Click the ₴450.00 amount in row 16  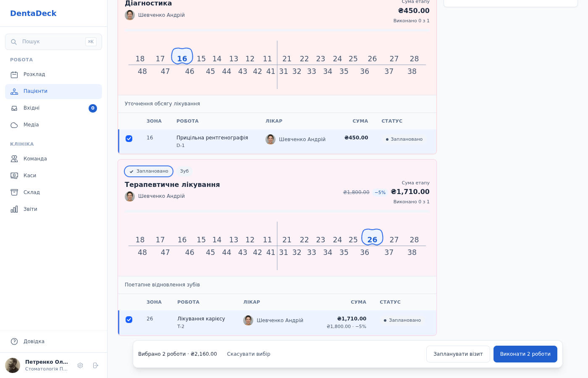(x=356, y=138)
